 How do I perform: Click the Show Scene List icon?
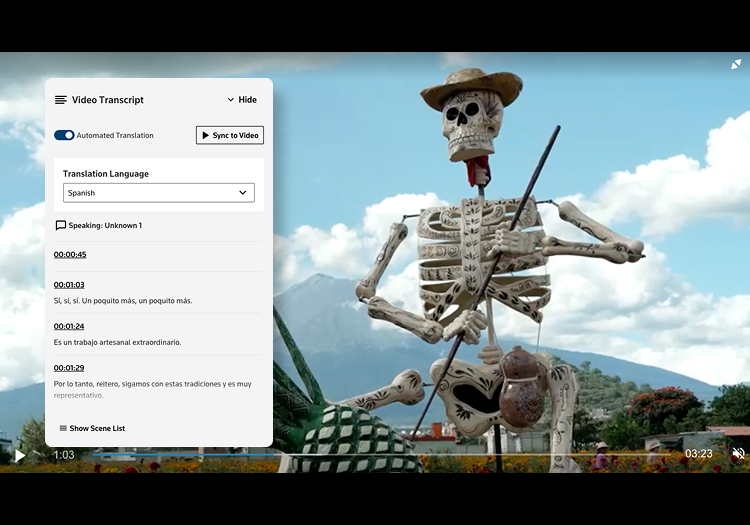[63, 428]
